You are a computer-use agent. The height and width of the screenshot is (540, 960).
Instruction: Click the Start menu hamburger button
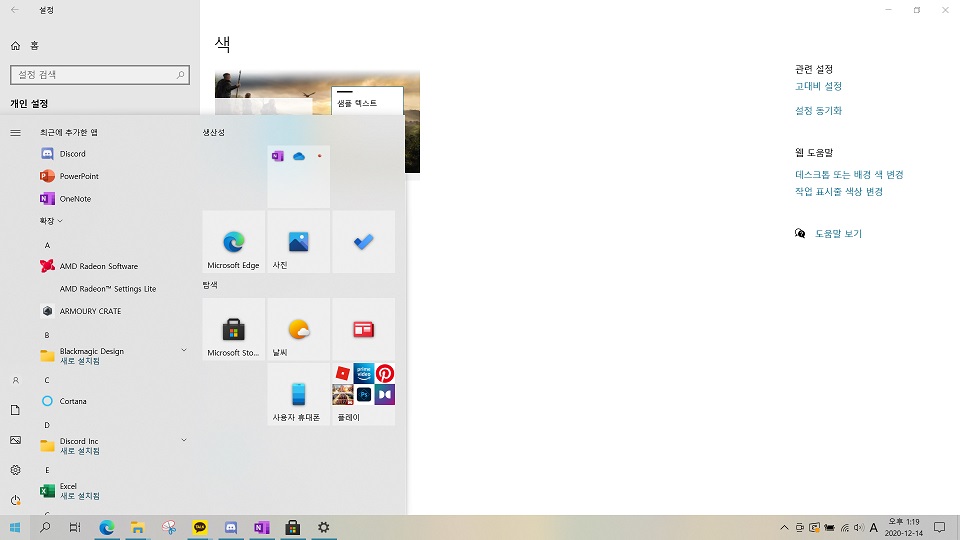[x=15, y=133]
